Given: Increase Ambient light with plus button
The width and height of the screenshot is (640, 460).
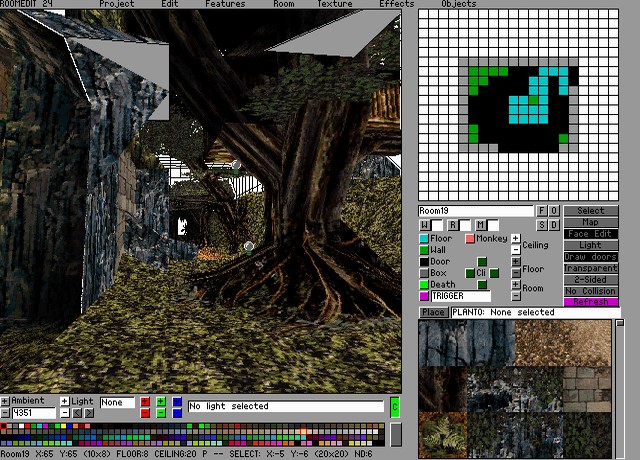Looking at the screenshot, I should tap(5, 401).
